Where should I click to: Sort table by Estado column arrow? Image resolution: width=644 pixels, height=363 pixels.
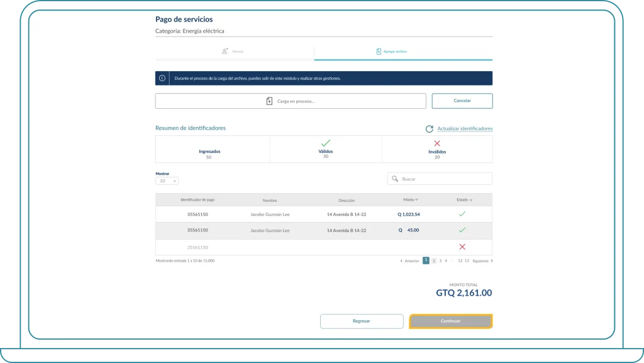pos(471,200)
